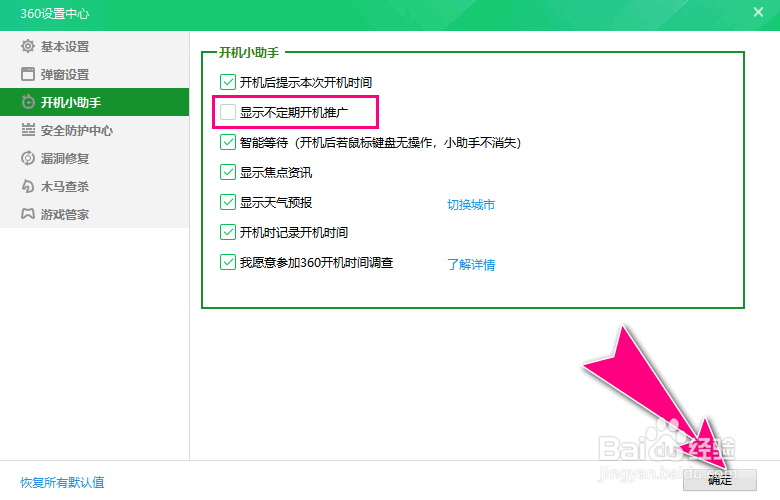Uncheck 我愿意参加360开机时间调查 checkbox
This screenshot has width=780, height=500.
[228, 262]
